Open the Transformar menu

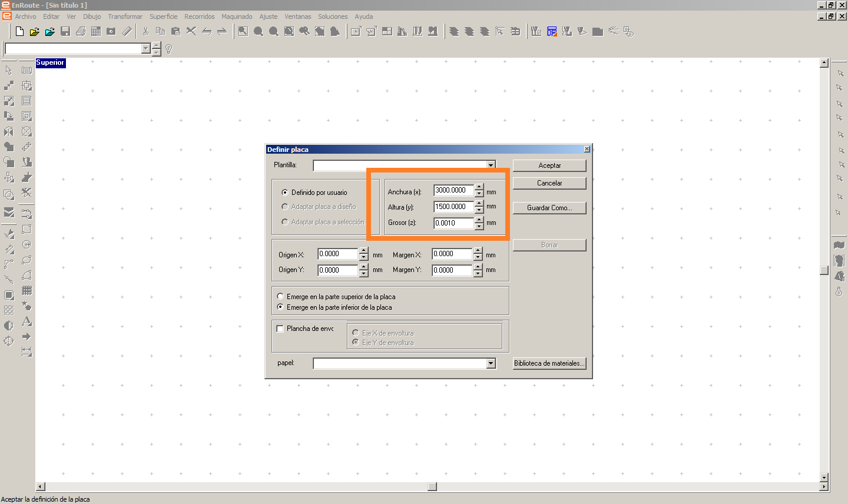[x=125, y=16]
